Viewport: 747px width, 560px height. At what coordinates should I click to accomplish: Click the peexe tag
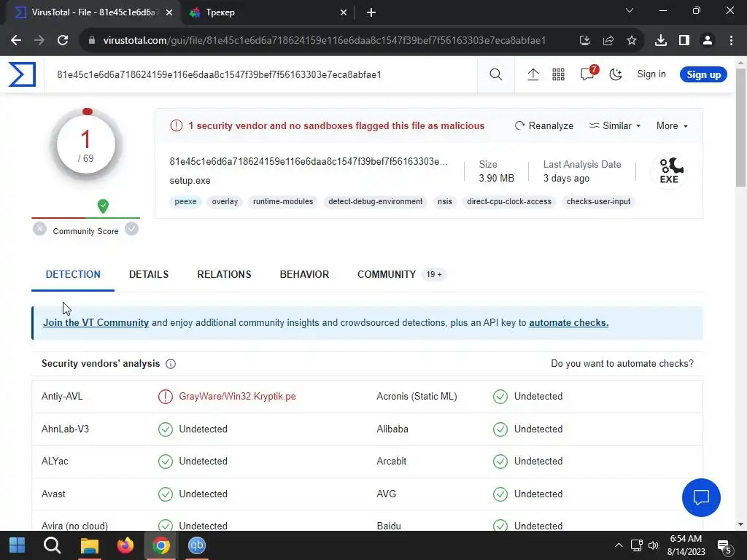[x=185, y=202]
